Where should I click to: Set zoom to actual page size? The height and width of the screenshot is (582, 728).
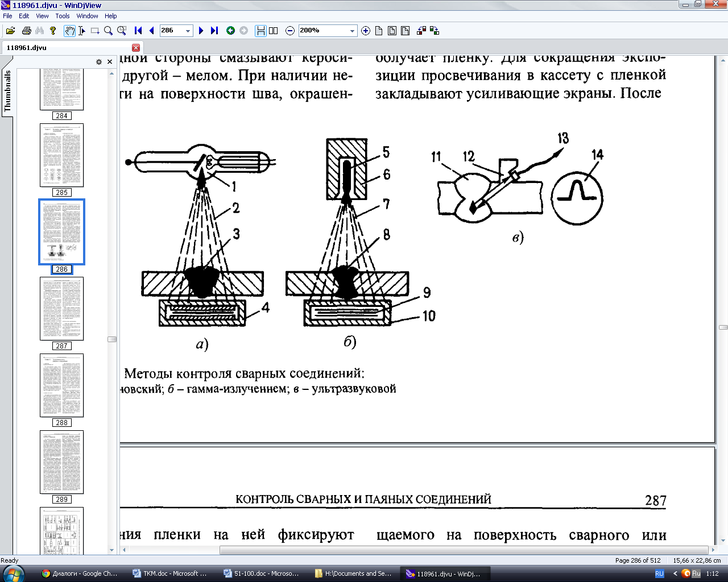[x=379, y=31]
